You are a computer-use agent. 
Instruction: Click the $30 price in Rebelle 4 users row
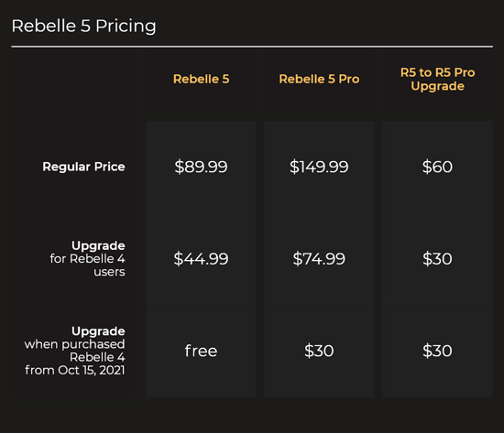tap(437, 258)
